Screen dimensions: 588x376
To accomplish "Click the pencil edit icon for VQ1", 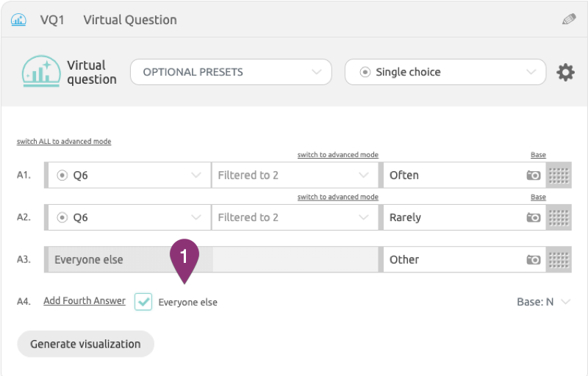I will pos(569,19).
